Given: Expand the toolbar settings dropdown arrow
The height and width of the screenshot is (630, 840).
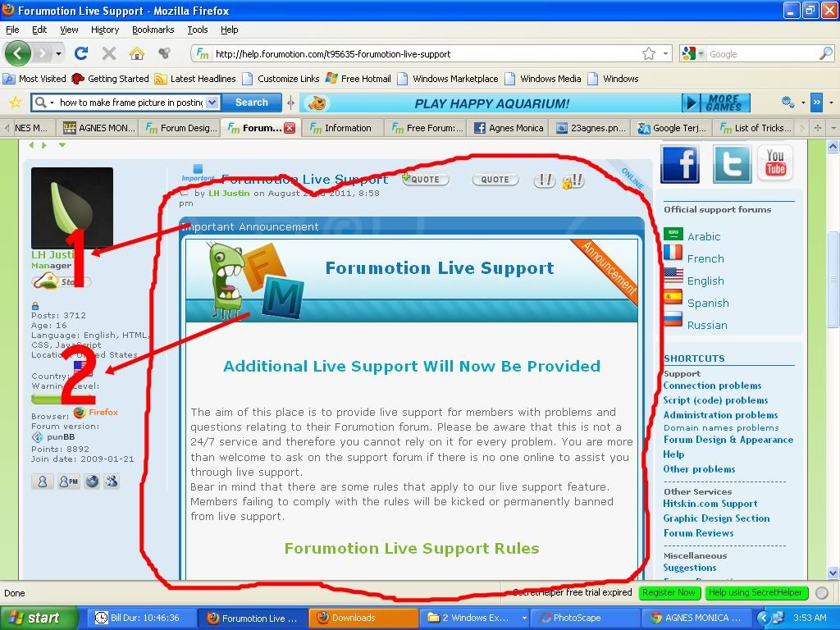Looking at the screenshot, I should (x=803, y=103).
